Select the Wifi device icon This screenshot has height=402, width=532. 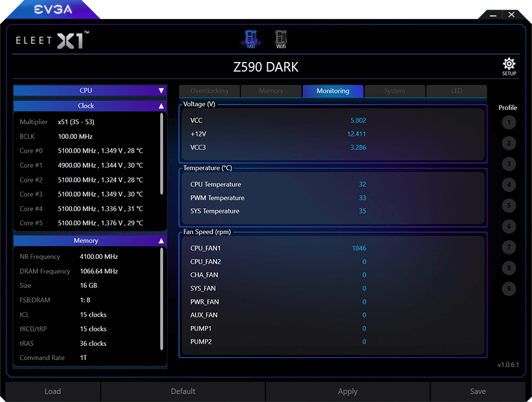[281, 39]
